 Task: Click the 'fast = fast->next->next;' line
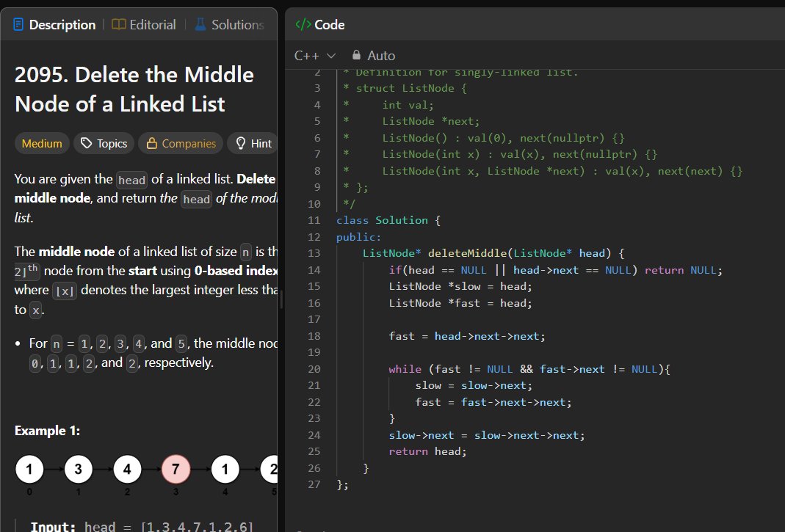[x=493, y=402]
